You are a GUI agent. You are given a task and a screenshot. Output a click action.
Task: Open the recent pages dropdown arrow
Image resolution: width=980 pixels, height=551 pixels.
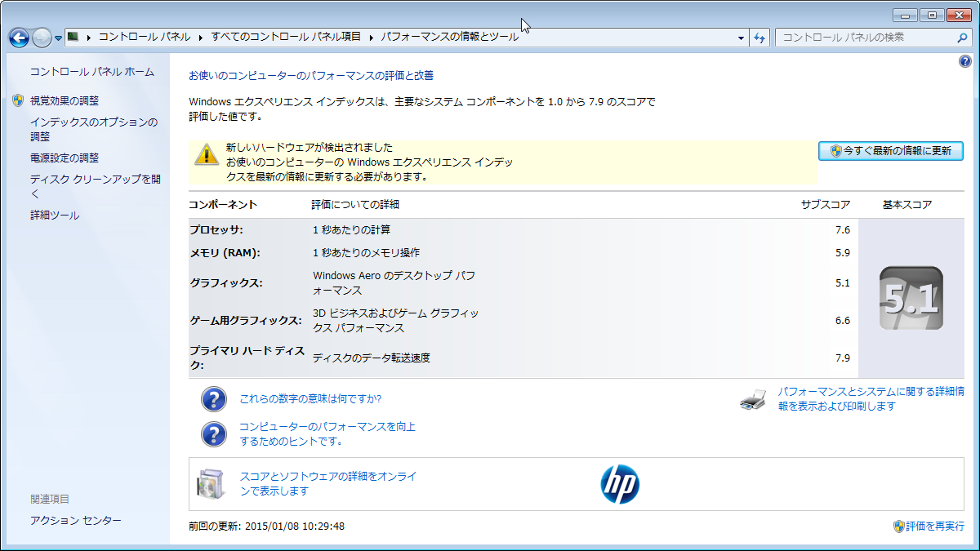click(x=58, y=38)
